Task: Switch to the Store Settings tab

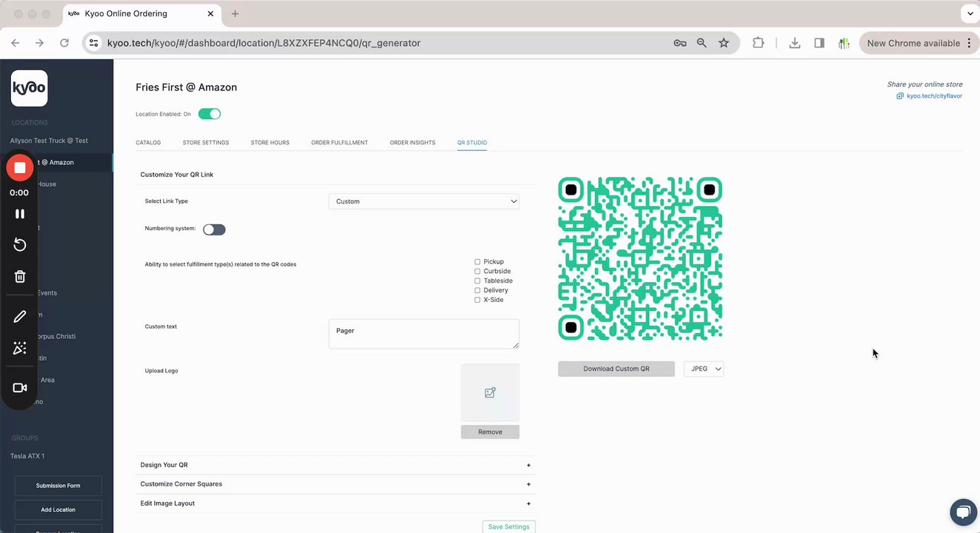Action: tap(206, 142)
